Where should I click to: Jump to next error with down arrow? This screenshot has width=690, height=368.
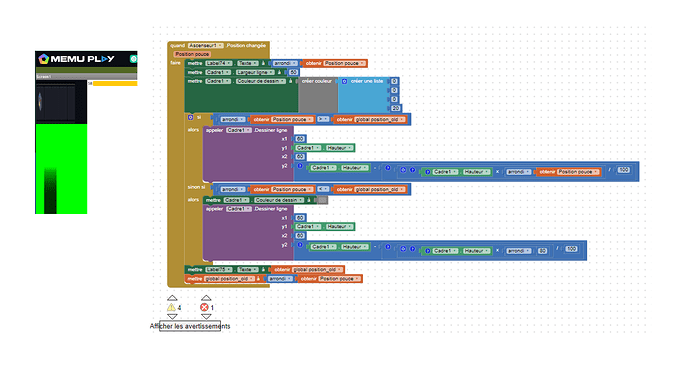(x=206, y=316)
